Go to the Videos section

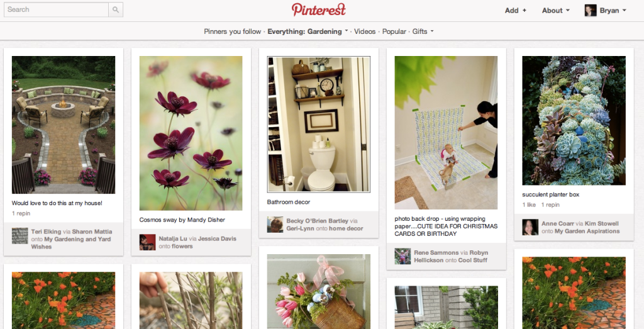coord(365,31)
